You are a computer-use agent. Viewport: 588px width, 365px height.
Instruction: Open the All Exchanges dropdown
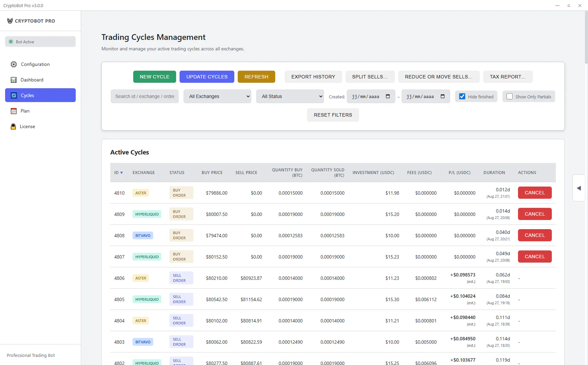point(217,96)
